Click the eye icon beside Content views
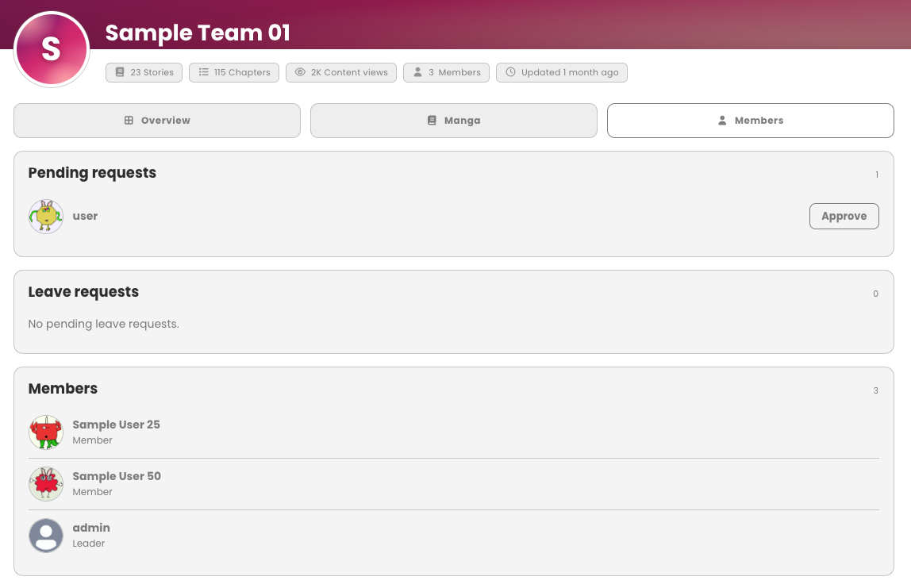 point(300,72)
